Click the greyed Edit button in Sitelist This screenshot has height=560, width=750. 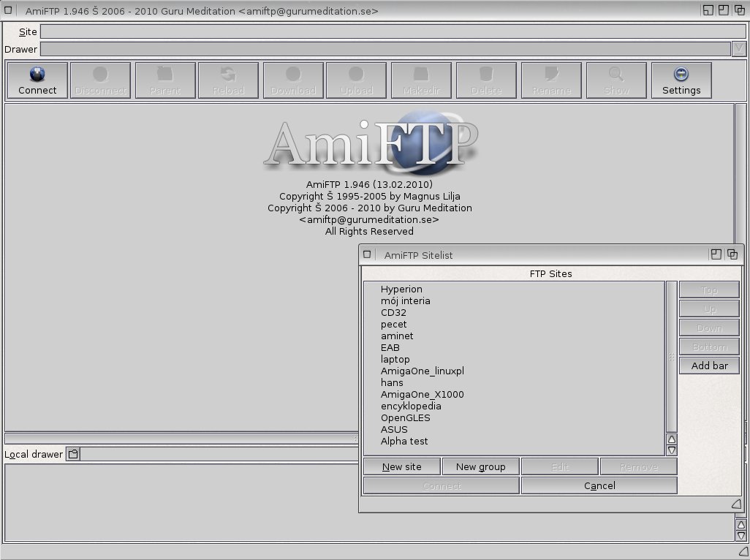tap(560, 466)
